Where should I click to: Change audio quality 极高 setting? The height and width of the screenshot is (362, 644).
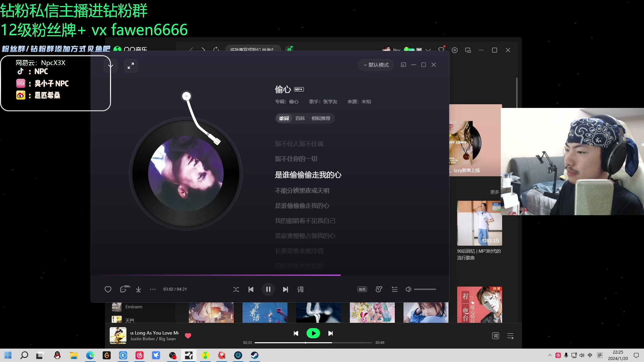(362, 289)
